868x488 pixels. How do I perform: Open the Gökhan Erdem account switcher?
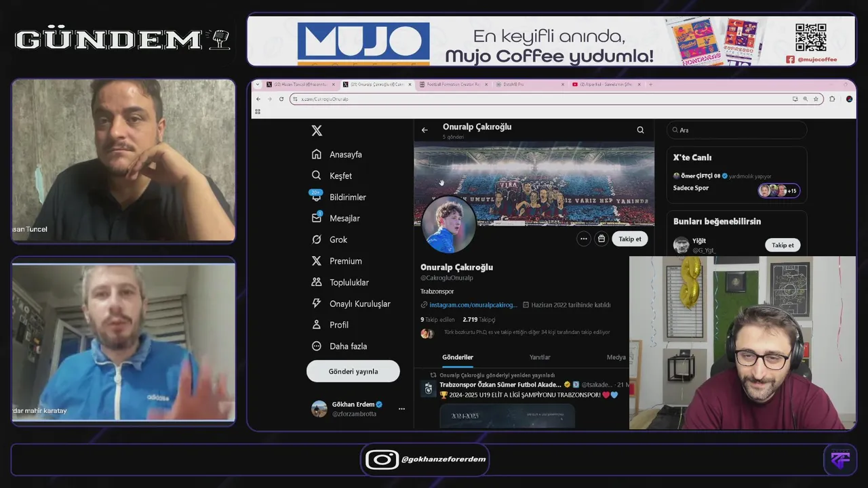tap(357, 409)
